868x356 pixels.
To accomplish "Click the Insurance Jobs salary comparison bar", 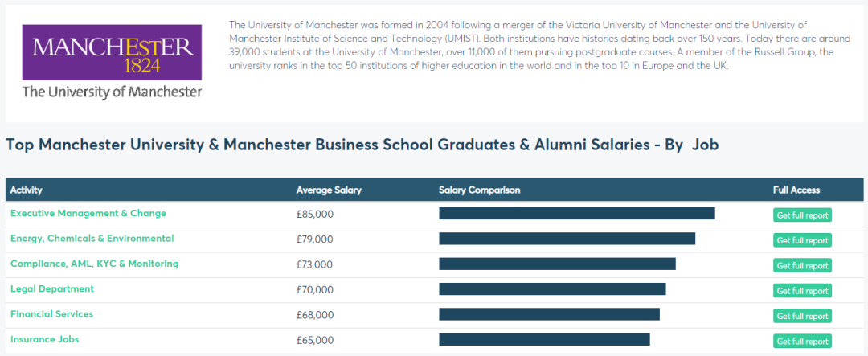I will click(x=544, y=340).
